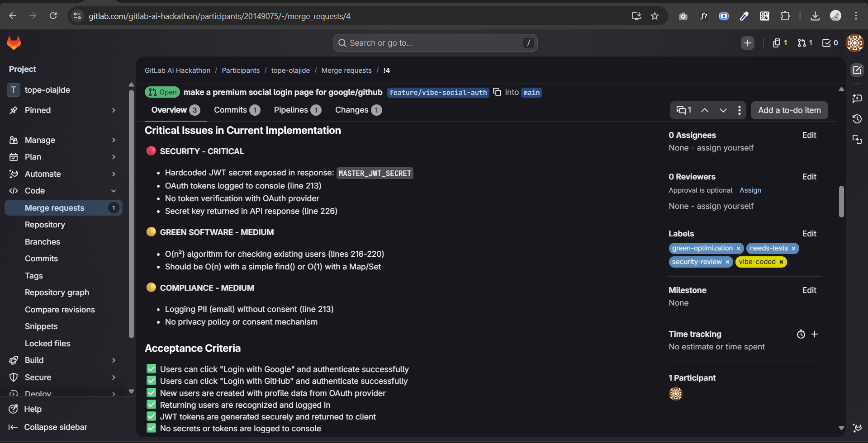
Task: Reload the current browser page
Action: click(x=53, y=16)
